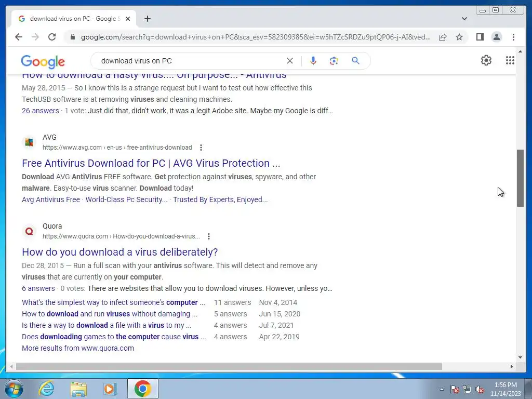Viewport: 532px width, 399px height.
Task: Click the address bar URL
Action: tap(256, 37)
